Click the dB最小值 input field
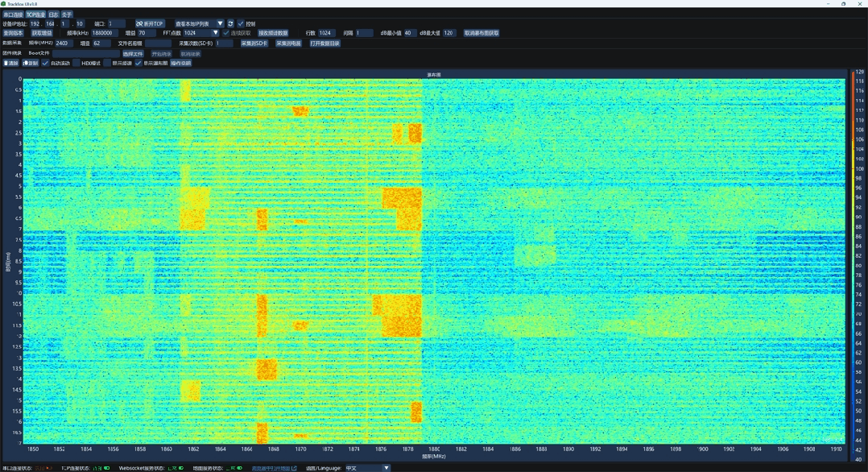Viewport: 868px width, 472px height. [x=410, y=33]
